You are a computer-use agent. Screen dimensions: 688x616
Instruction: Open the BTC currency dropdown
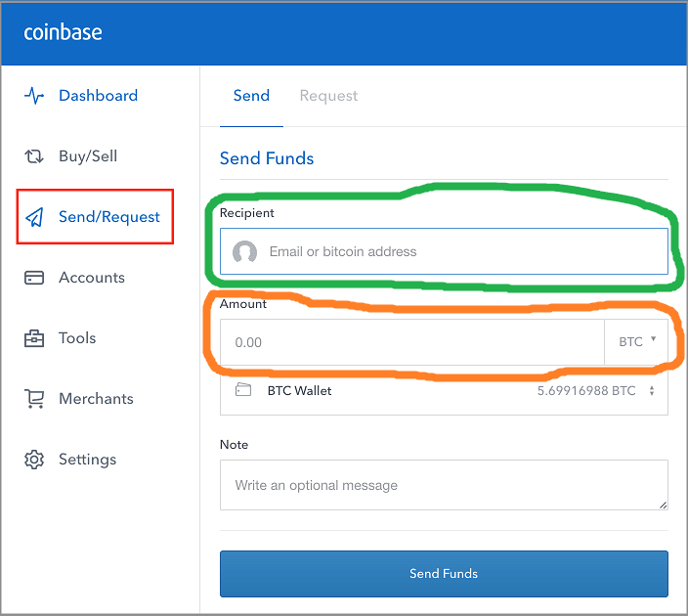636,341
